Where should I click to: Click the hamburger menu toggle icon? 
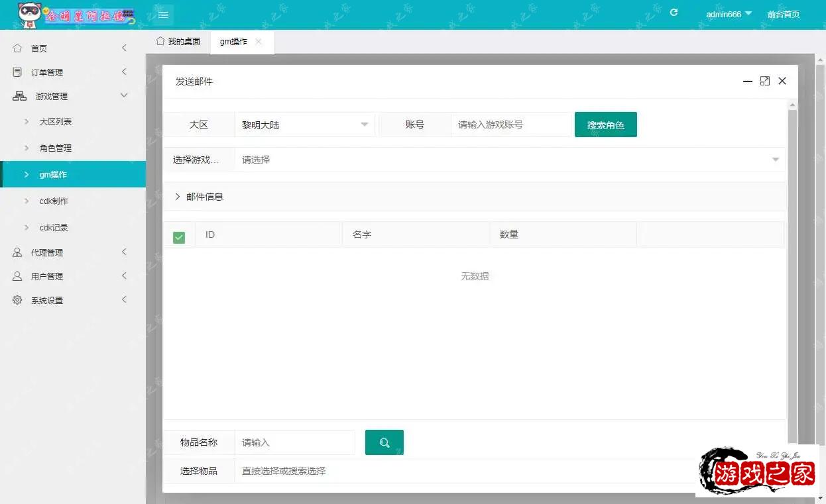point(163,15)
